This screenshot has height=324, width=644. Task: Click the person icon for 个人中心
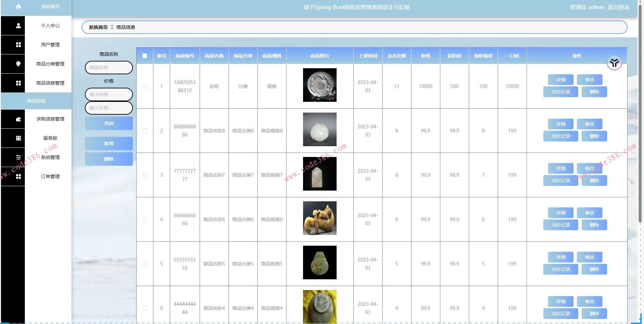[x=18, y=26]
